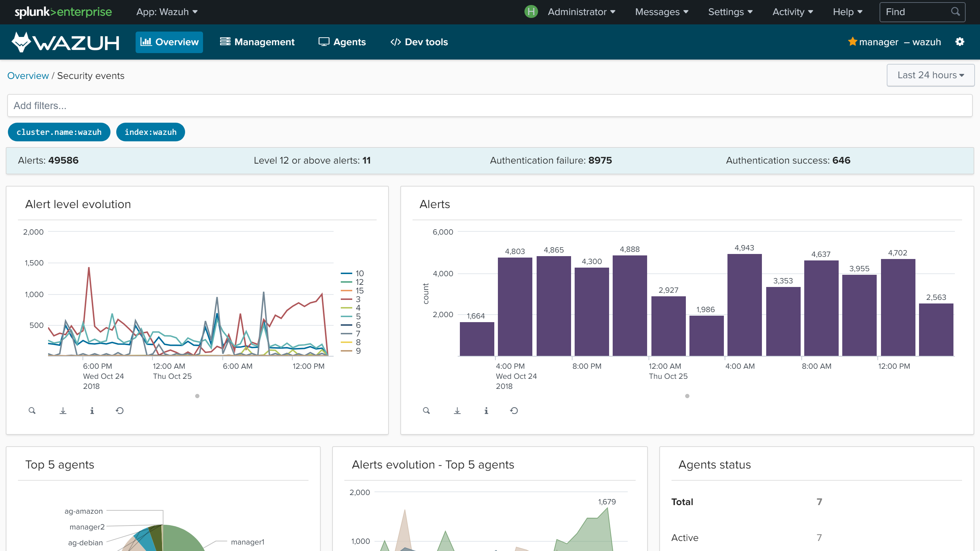Toggle legend series 4 in level chart
Viewport: 980px width, 551px height.
click(x=350, y=308)
